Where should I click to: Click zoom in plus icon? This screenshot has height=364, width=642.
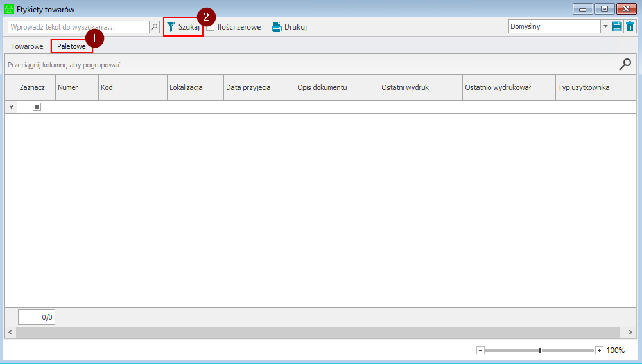(x=599, y=350)
